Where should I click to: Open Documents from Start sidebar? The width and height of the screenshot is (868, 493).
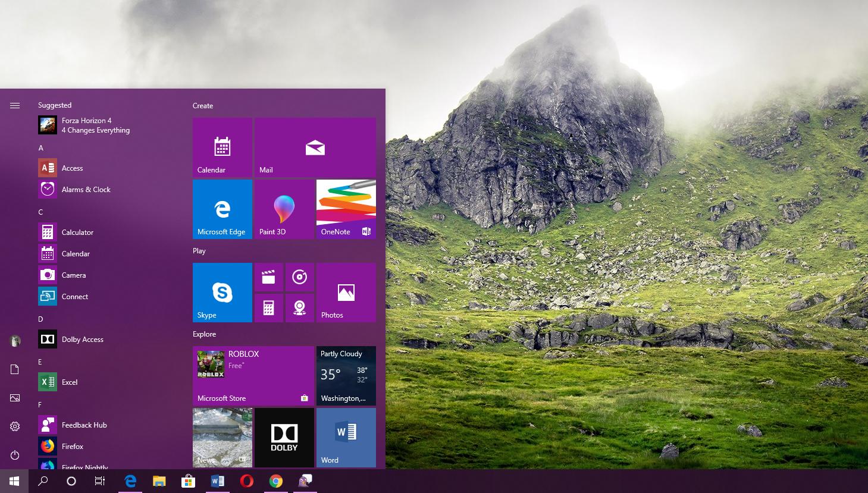(x=15, y=369)
